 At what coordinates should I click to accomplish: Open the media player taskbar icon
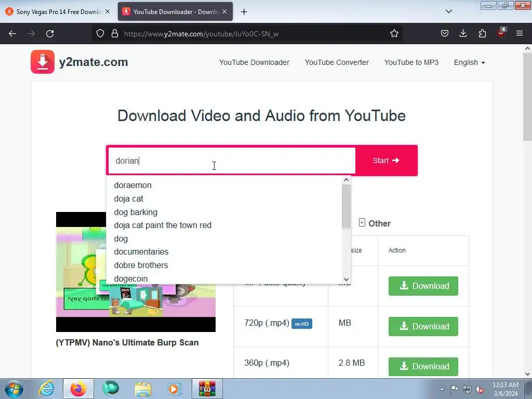point(175,389)
